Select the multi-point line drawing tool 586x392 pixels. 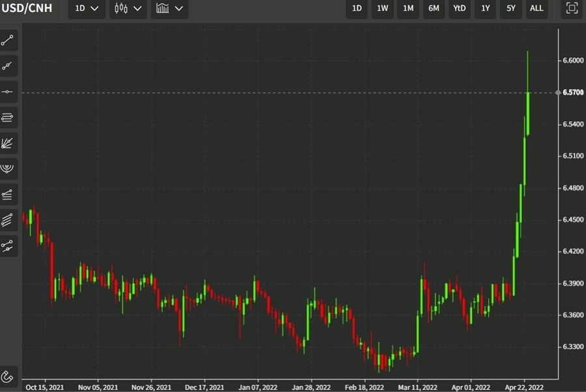click(7, 66)
